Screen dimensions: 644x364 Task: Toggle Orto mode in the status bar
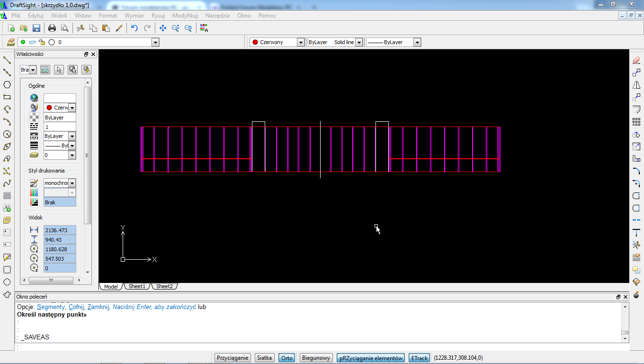[x=287, y=358]
